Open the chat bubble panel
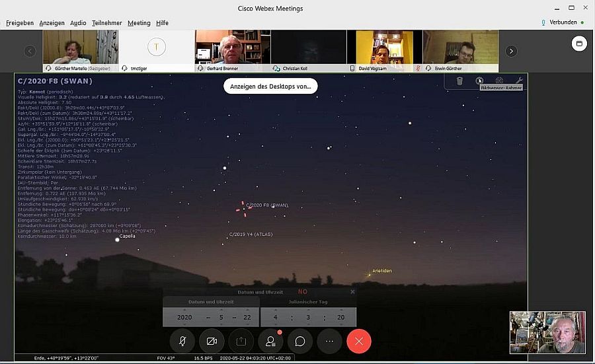595x364 pixels. point(300,341)
